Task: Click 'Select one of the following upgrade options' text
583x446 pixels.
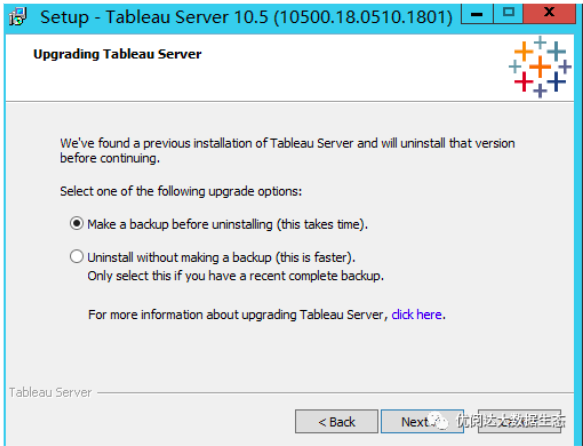Action: 181,191
